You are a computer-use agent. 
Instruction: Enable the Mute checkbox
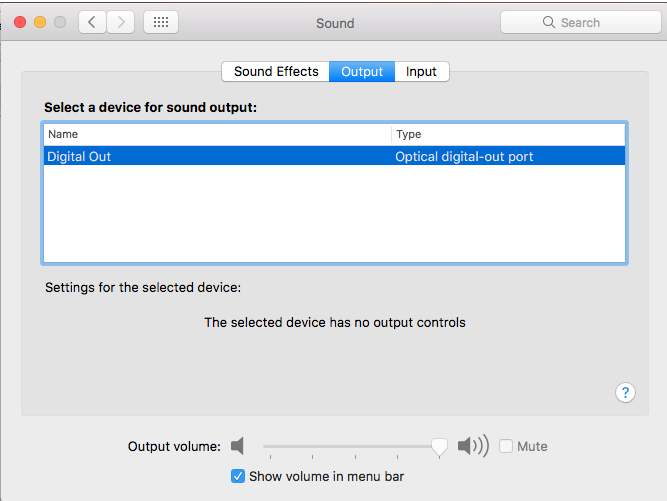[x=506, y=446]
